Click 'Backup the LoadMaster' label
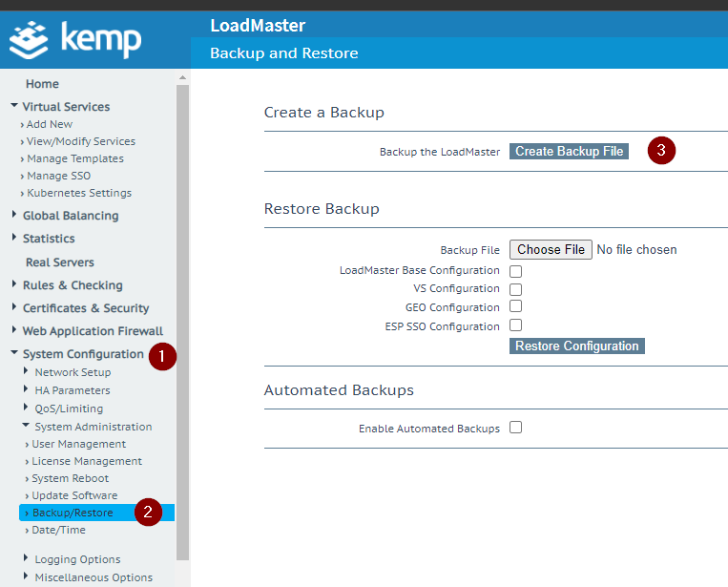728x587 pixels. (440, 152)
